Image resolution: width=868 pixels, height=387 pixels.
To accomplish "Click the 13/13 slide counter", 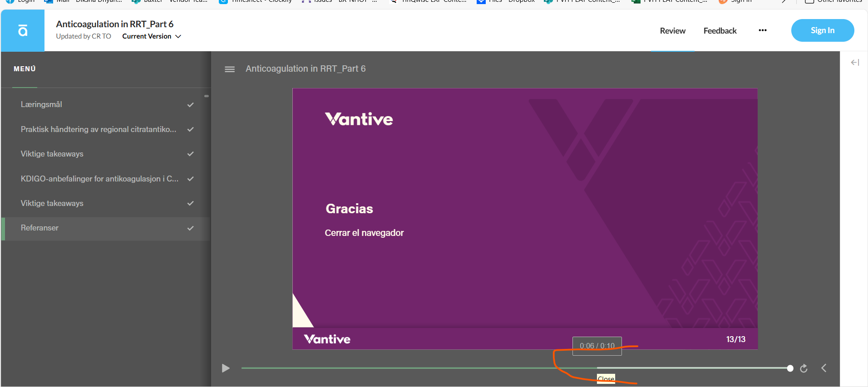I will (x=735, y=339).
